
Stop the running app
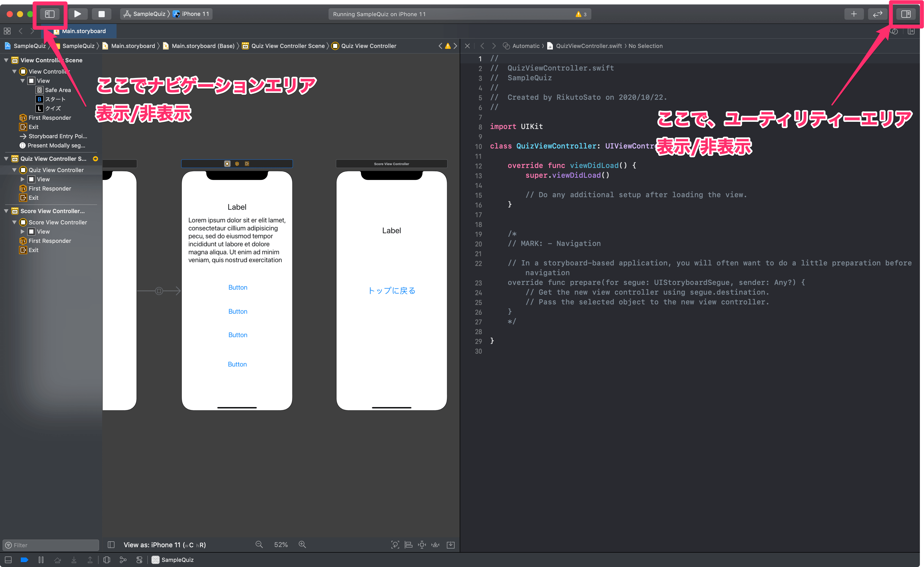pyautogui.click(x=101, y=14)
